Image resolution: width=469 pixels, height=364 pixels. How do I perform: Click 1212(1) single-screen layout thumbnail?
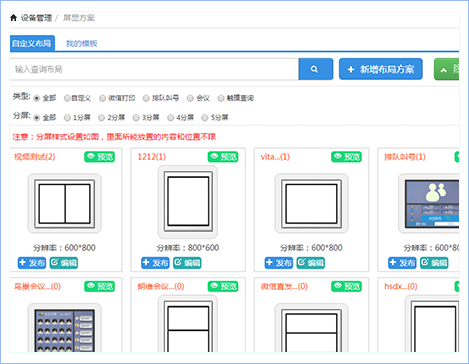click(188, 202)
